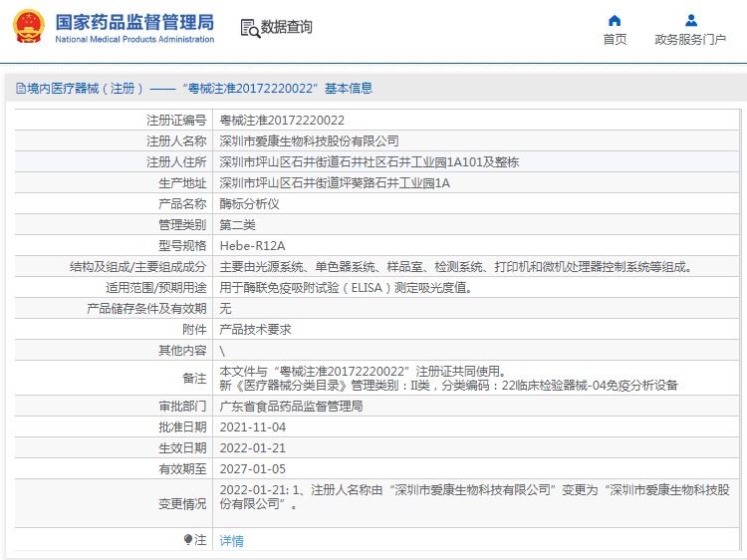The height and width of the screenshot is (560, 747).
Task: Click the National Medical Products Administration emblem logo
Action: tap(28, 27)
